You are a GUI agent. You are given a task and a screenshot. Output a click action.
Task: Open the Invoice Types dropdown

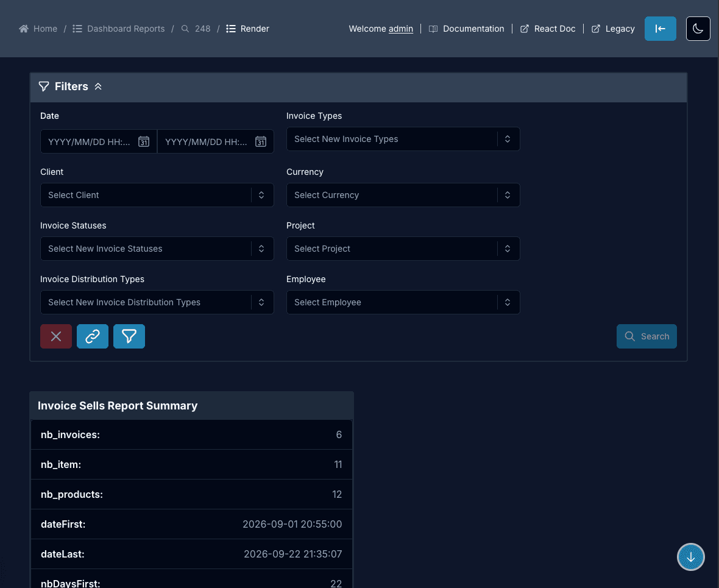pos(403,139)
